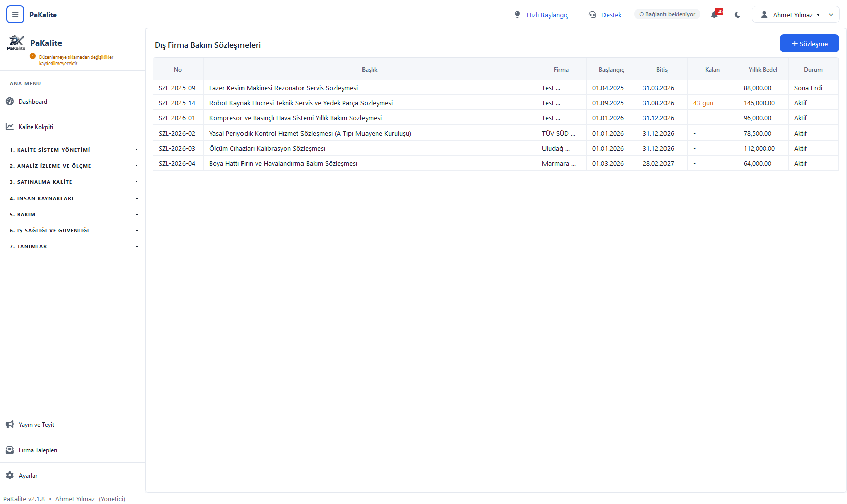
Task: Open the notifications bell icon
Action: point(714,15)
